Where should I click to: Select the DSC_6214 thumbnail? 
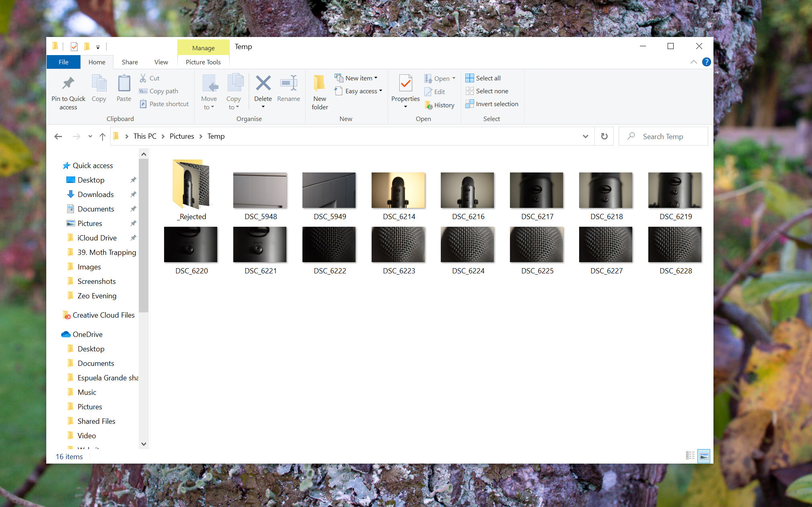coord(398,190)
